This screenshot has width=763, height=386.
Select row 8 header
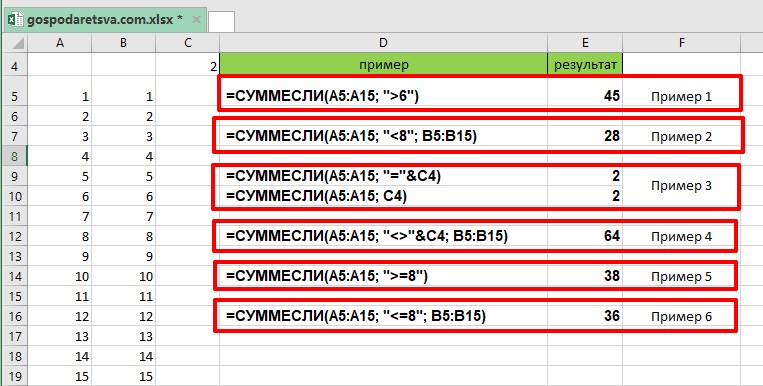pos(14,157)
